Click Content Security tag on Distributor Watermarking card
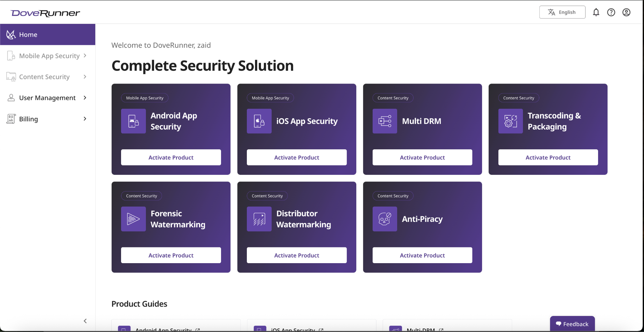 (267, 196)
